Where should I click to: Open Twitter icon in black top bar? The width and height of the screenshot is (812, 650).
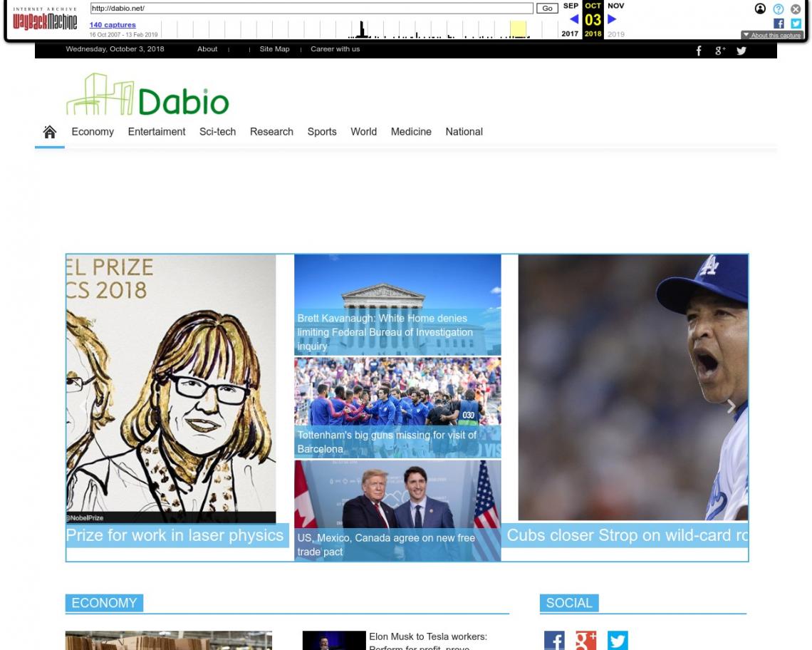click(x=741, y=51)
